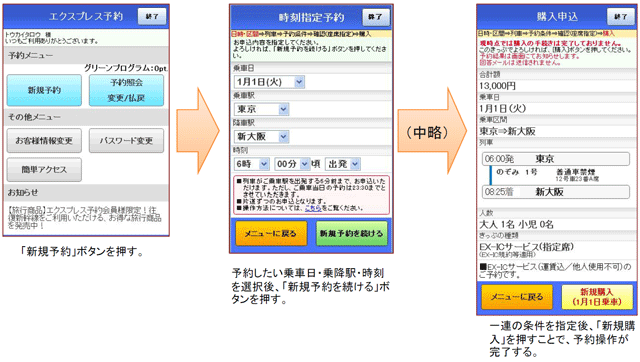Screen dimensions: 640x362
Task: Click メニューに戻る in 時刻指定予約 screen
Action: pyautogui.click(x=271, y=233)
